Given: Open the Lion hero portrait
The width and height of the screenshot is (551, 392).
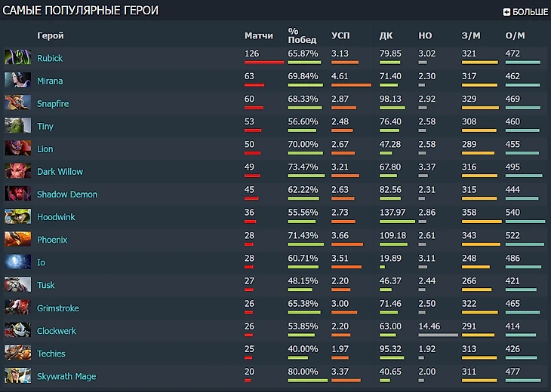Looking at the screenshot, I should [x=17, y=148].
